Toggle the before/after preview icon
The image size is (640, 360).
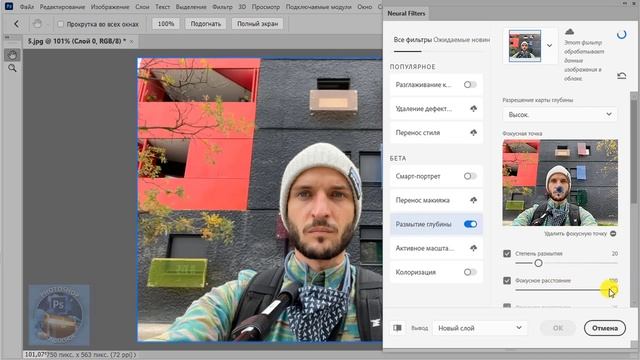click(x=397, y=328)
